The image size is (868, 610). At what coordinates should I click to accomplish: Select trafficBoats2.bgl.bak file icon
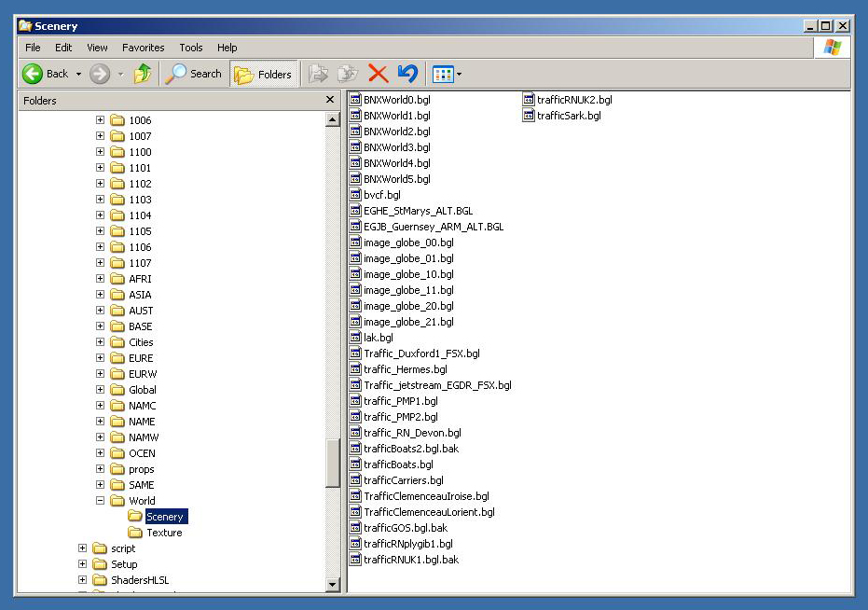tap(356, 449)
